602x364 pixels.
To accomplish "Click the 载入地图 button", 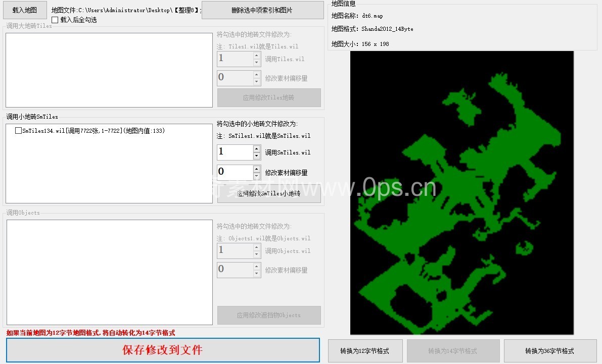I will click(x=25, y=11).
